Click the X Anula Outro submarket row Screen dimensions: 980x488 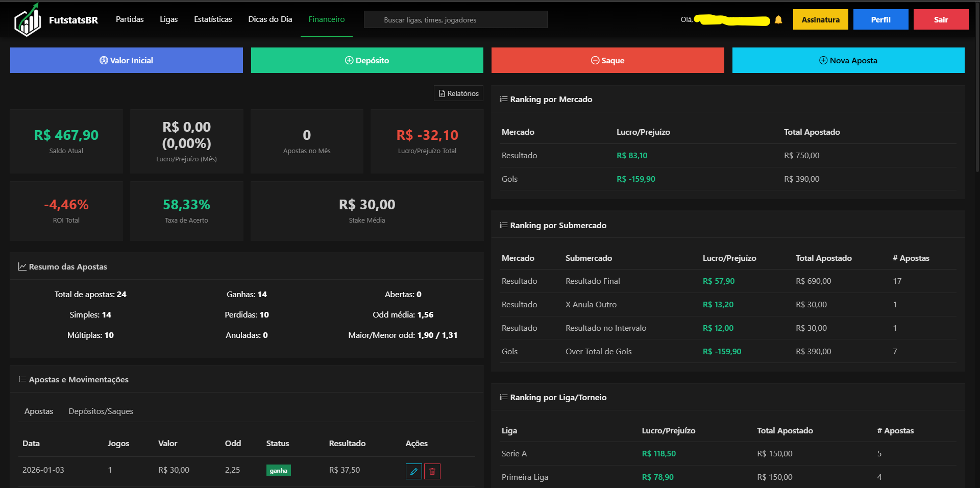729,305
